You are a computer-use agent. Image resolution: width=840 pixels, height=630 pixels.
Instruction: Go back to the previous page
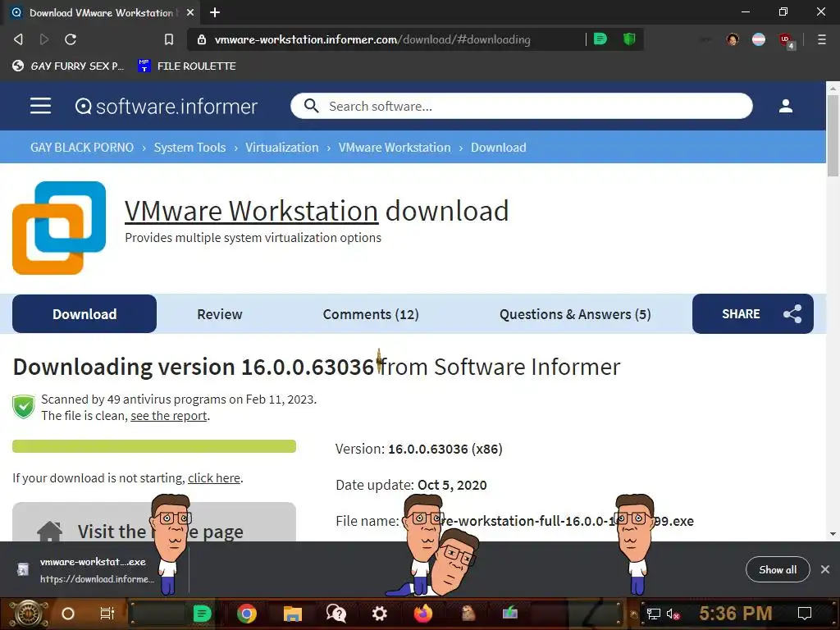[x=18, y=39]
